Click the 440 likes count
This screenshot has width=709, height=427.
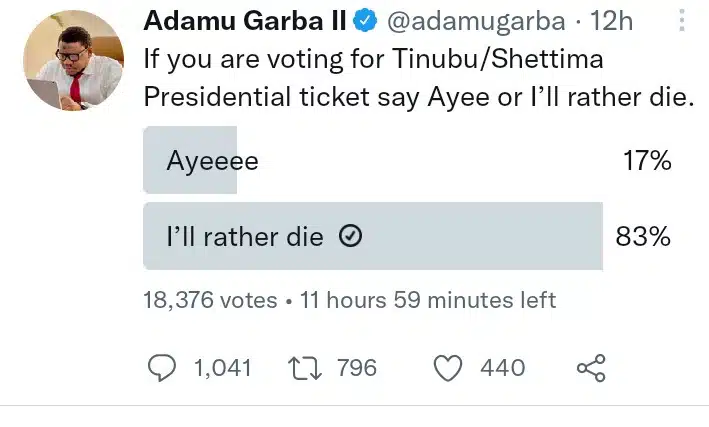click(502, 368)
